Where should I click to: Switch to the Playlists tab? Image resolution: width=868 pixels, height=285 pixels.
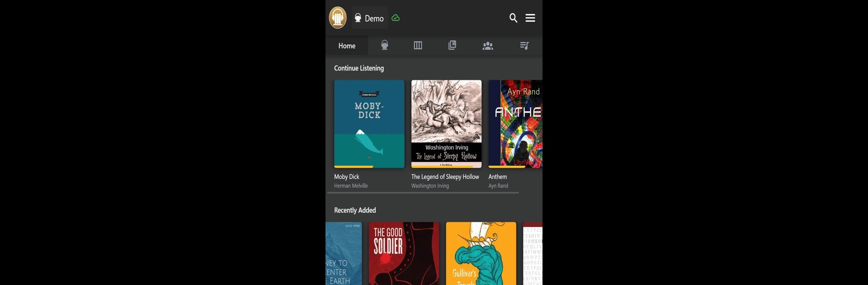524,46
